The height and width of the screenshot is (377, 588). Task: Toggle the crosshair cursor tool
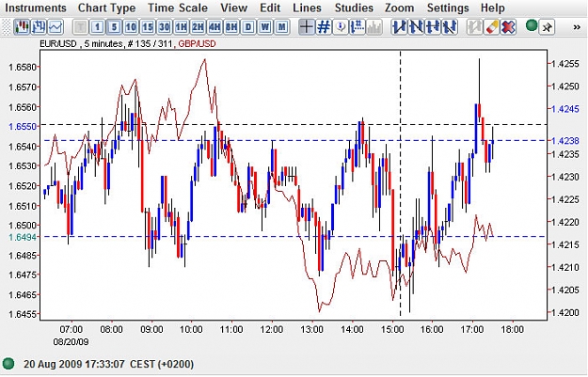point(307,27)
